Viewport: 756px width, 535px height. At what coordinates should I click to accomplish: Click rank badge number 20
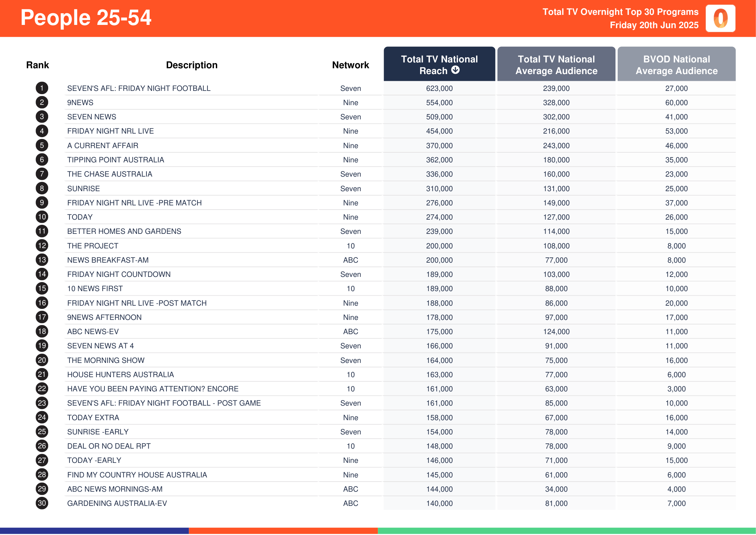click(x=42, y=360)
